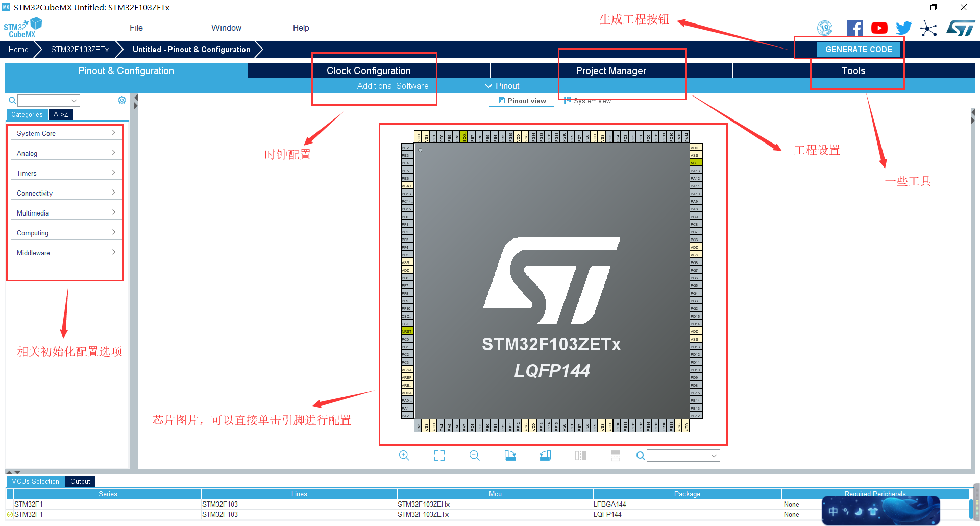Click the Untitled - Pinout & Configuration breadcrumb

tap(191, 49)
